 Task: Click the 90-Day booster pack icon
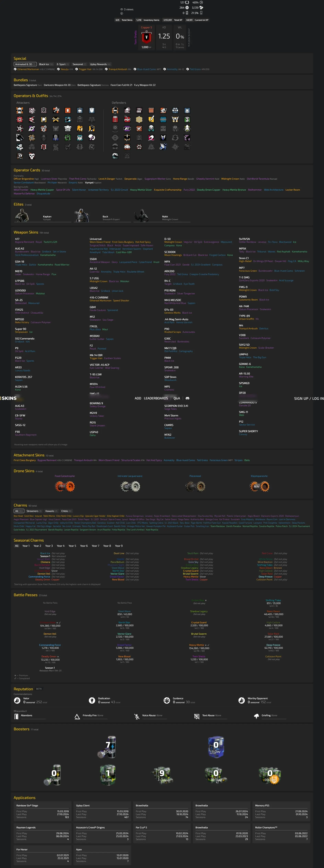pos(270,775)
